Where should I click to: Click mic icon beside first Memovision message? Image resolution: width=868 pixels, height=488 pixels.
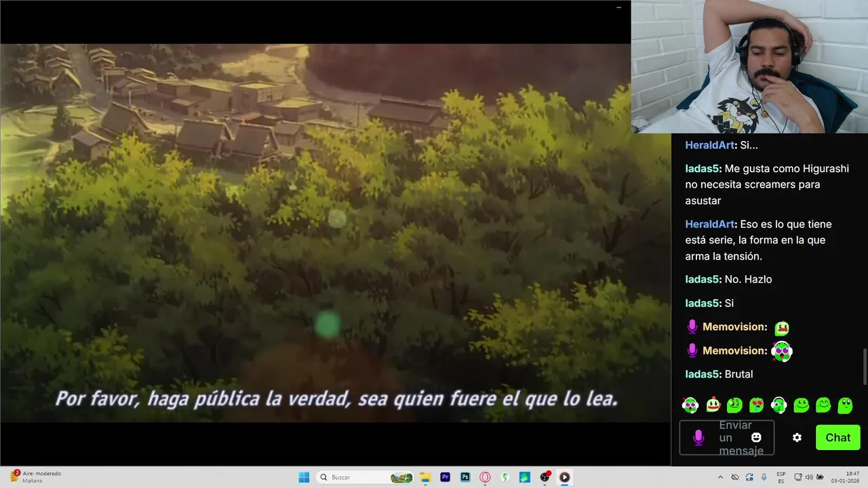point(692,327)
